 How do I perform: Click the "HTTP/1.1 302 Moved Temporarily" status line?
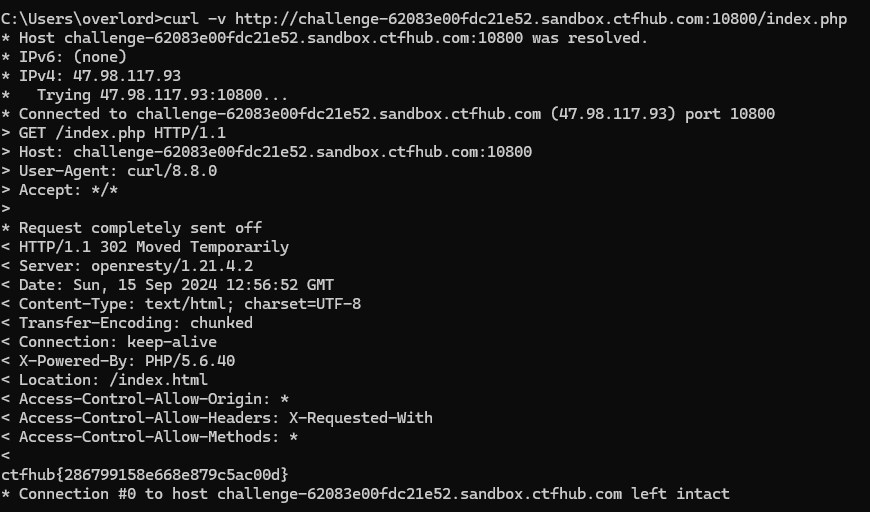pyautogui.click(x=153, y=246)
